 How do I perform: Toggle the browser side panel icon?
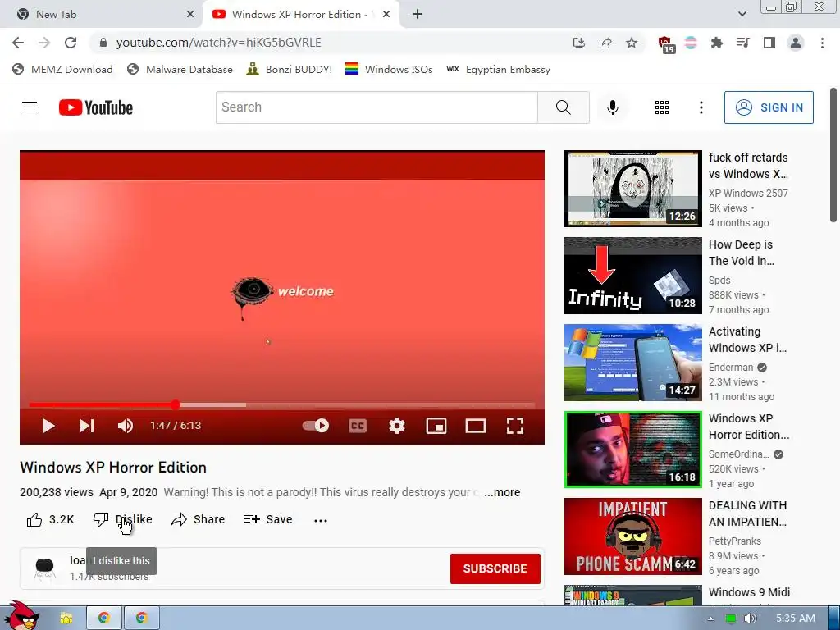click(769, 43)
